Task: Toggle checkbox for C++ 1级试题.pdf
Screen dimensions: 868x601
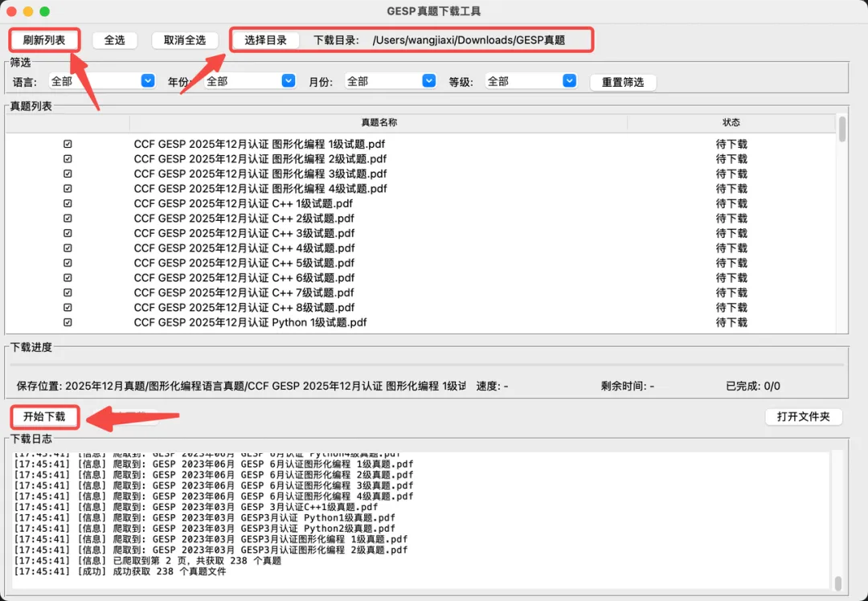Action: pos(68,203)
